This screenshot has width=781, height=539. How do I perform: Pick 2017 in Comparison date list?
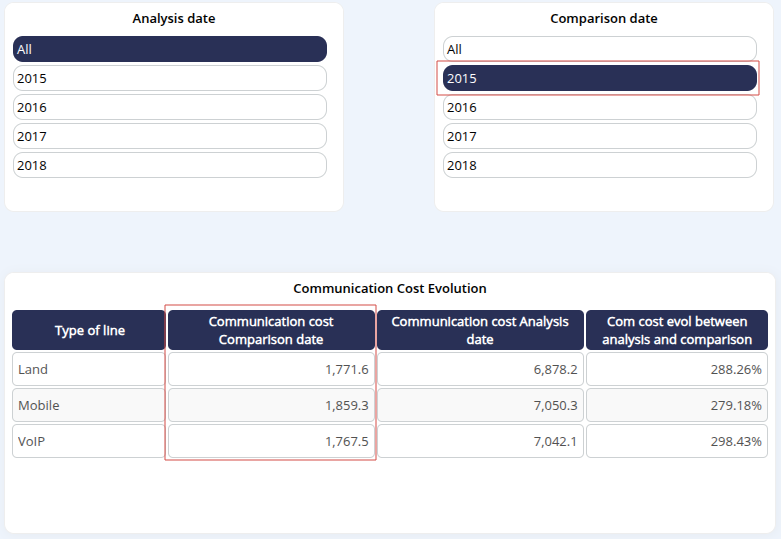coord(600,136)
